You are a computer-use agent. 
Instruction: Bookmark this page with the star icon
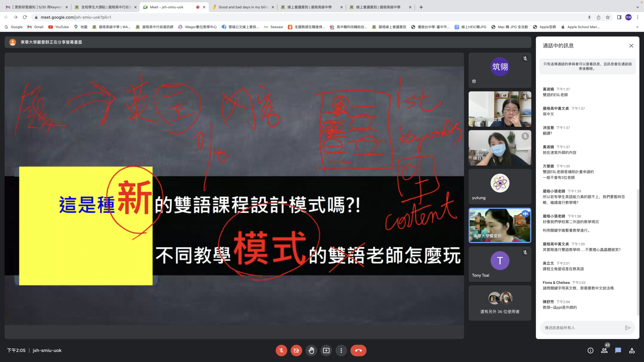[x=608, y=17]
